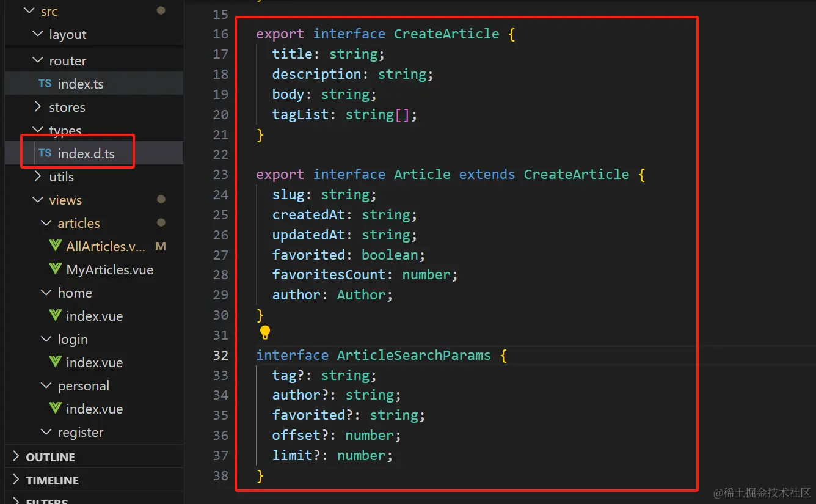Click Vue icon beside AllArticles.vue
Viewport: 816px width, 504px height.
tap(56, 246)
